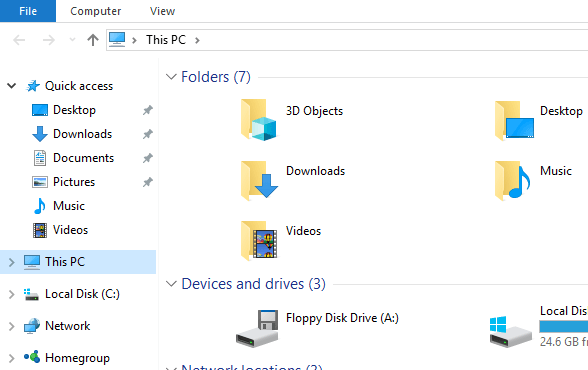Select Network in the navigation pane
588x370 pixels.
click(68, 326)
